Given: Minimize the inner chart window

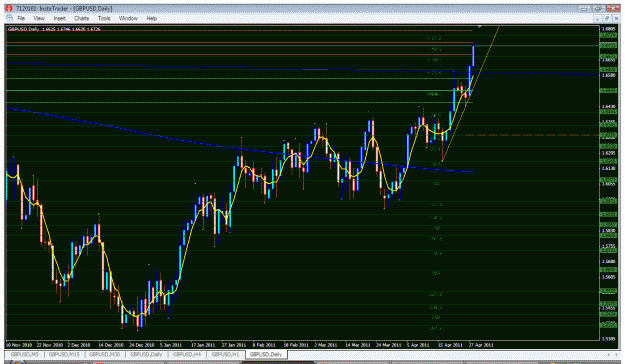Looking at the screenshot, I should [597, 18].
